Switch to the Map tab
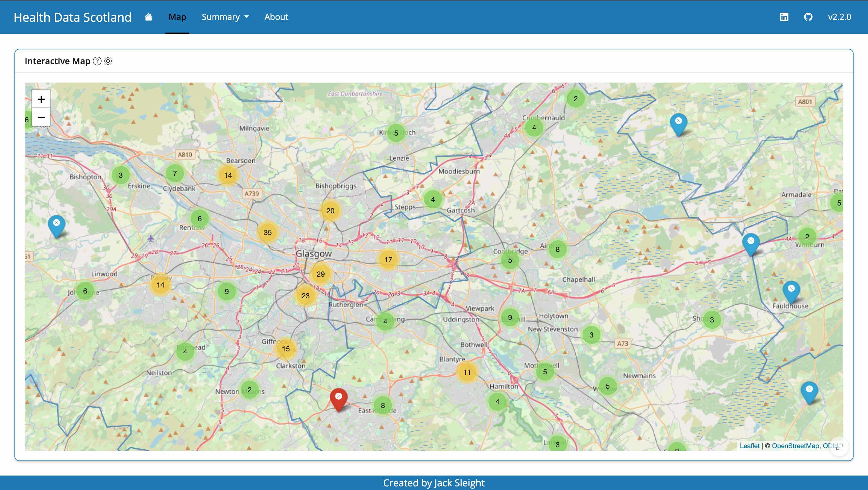This screenshot has width=868, height=490. click(177, 17)
